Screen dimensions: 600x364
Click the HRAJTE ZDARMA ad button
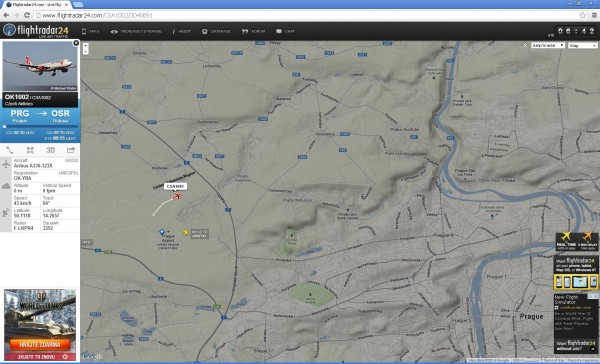click(40, 344)
